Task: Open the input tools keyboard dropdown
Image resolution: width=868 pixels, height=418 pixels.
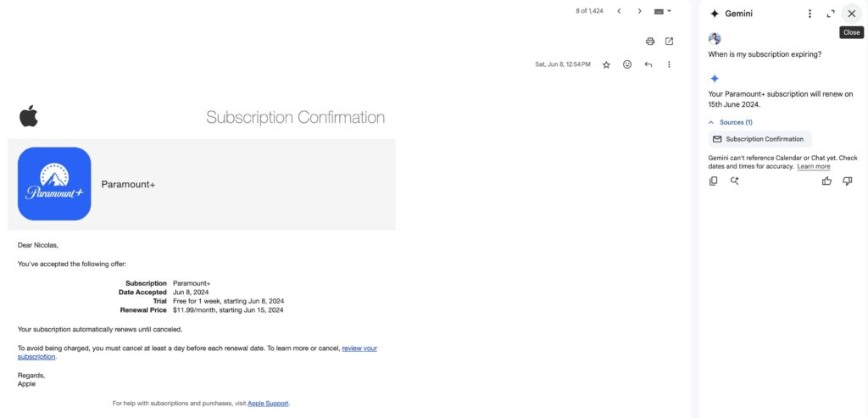Action: coord(662,11)
